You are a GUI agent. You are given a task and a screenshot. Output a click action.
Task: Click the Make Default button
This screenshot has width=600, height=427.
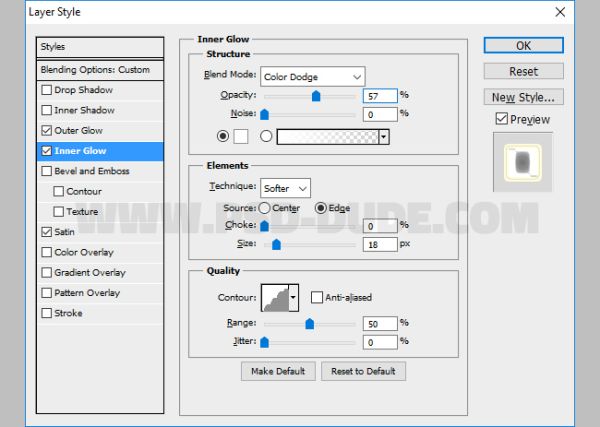pyautogui.click(x=278, y=371)
